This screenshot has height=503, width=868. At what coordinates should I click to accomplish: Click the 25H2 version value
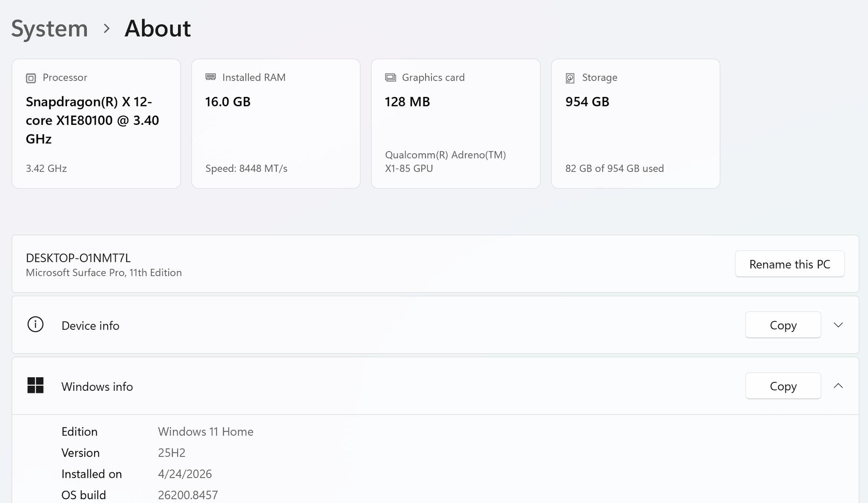click(x=172, y=453)
